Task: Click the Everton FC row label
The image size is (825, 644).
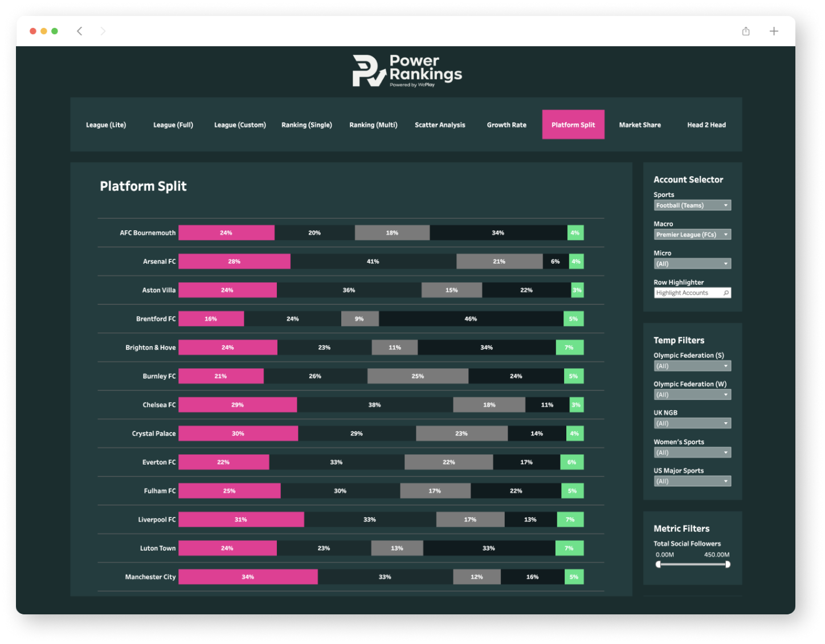Action: pos(159,462)
